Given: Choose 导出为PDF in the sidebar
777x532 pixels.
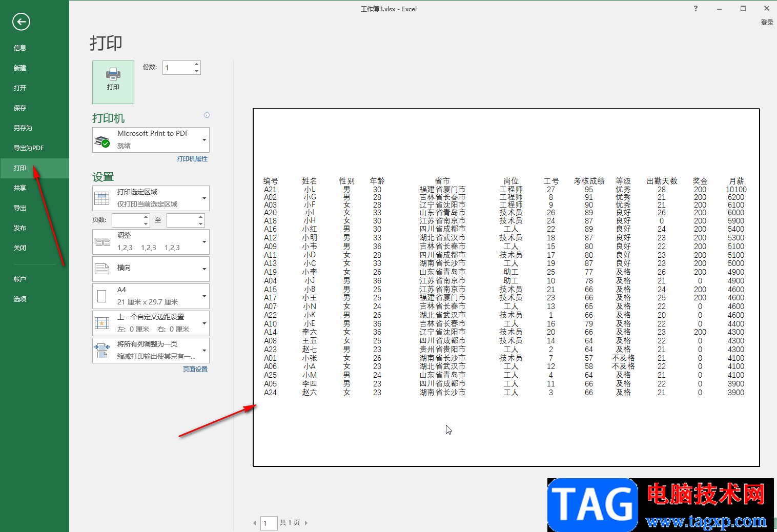Looking at the screenshot, I should coord(34,148).
